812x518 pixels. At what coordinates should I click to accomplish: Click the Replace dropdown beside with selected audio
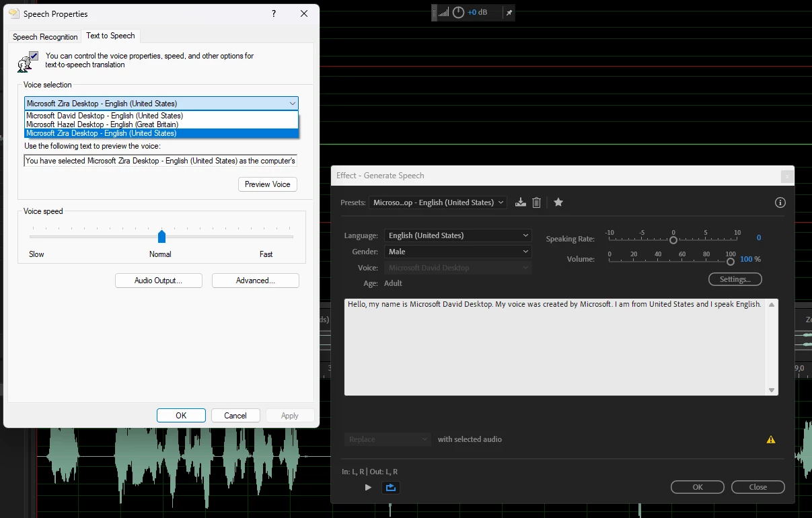point(387,439)
